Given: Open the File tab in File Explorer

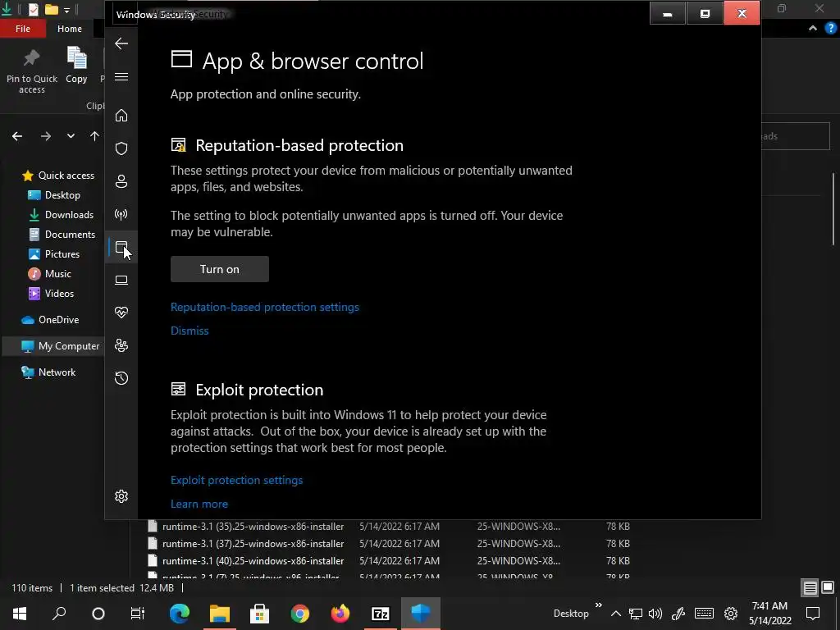Looking at the screenshot, I should [x=22, y=29].
